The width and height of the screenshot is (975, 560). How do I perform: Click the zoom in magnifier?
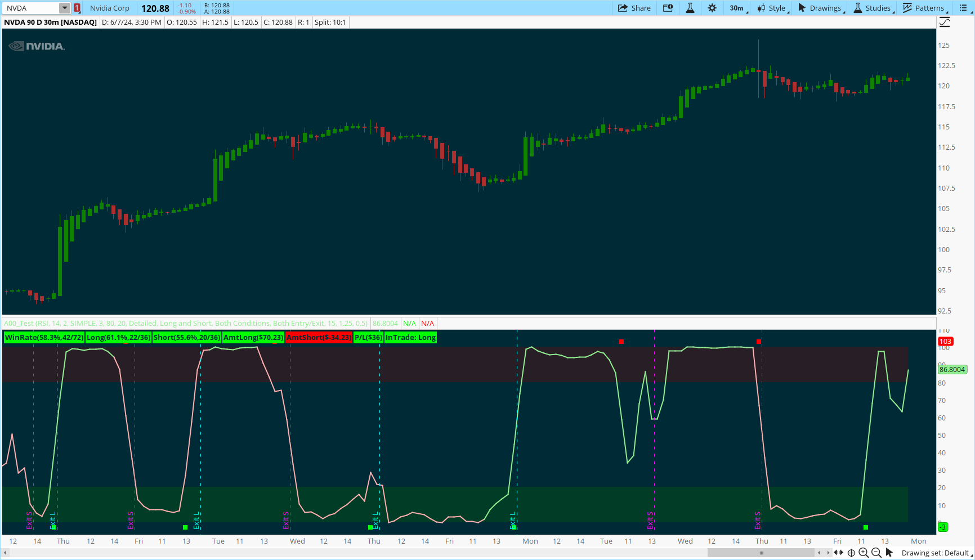(864, 553)
